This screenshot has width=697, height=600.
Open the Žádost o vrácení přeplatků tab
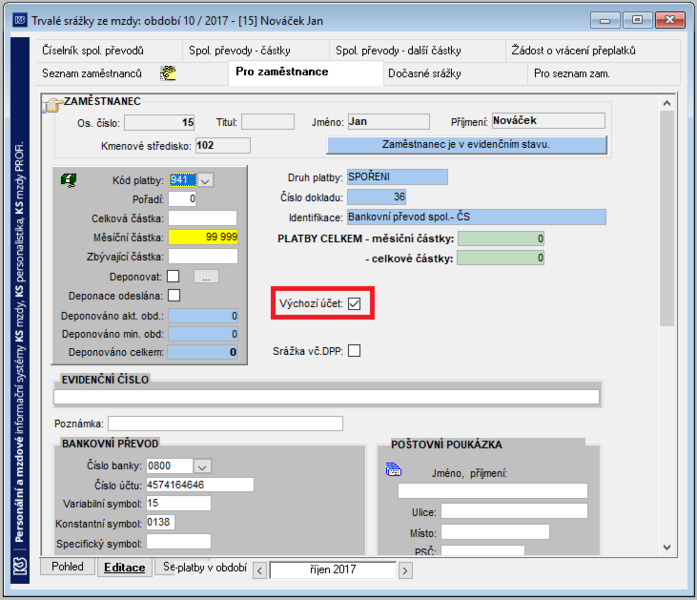coord(593,51)
